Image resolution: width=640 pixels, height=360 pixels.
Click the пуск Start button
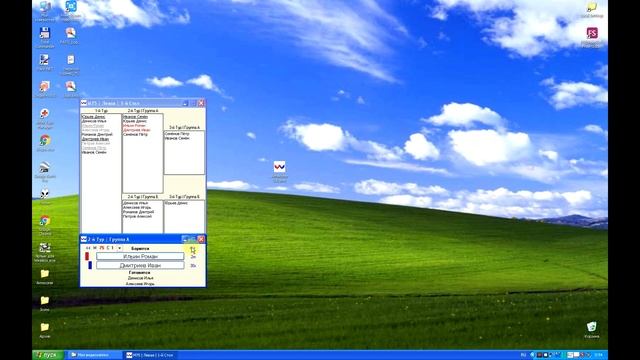[48, 355]
